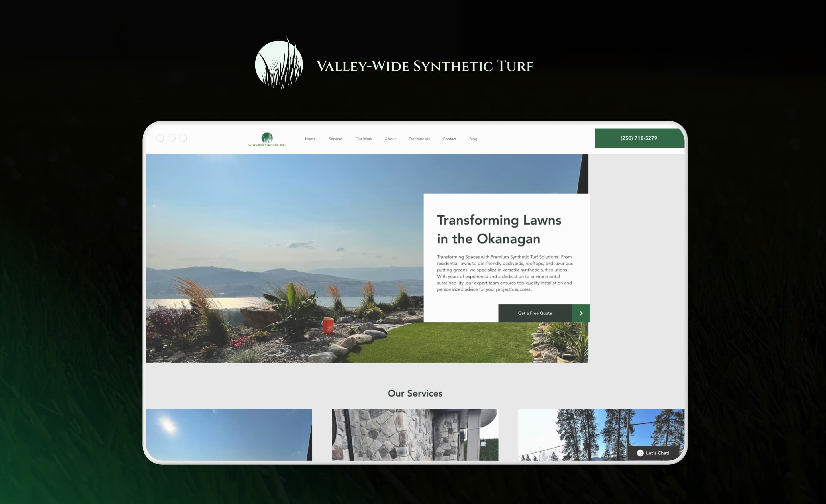Go to the Our Work page

click(364, 139)
